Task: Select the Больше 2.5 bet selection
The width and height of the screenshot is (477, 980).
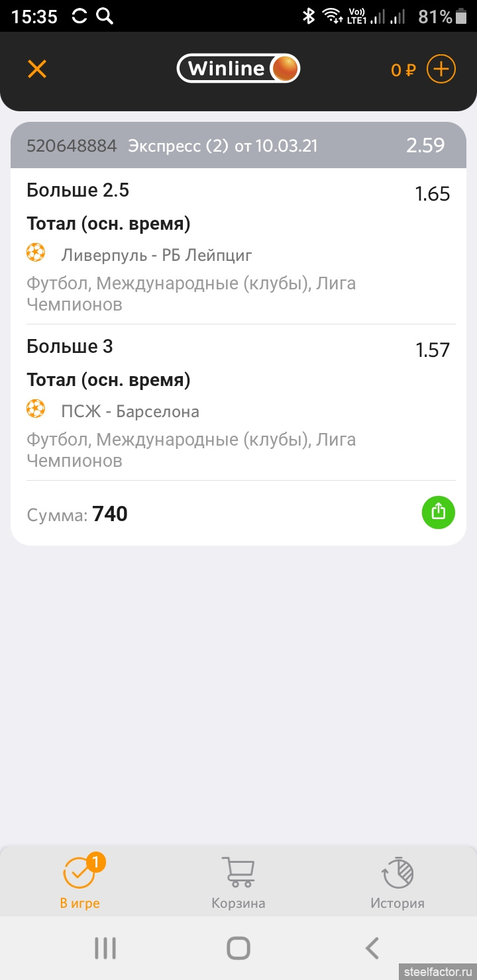Action: 78,191
